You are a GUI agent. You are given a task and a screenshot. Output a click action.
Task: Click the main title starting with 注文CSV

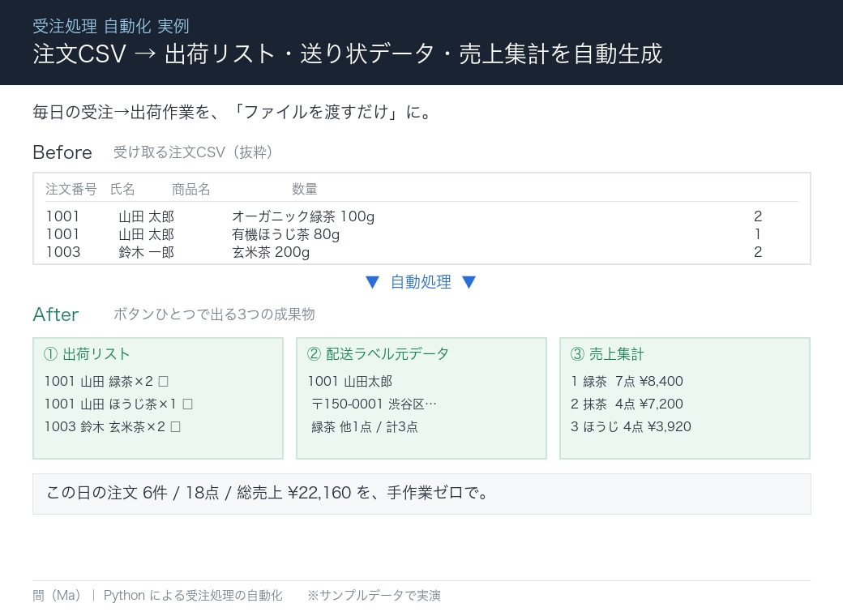point(347,53)
